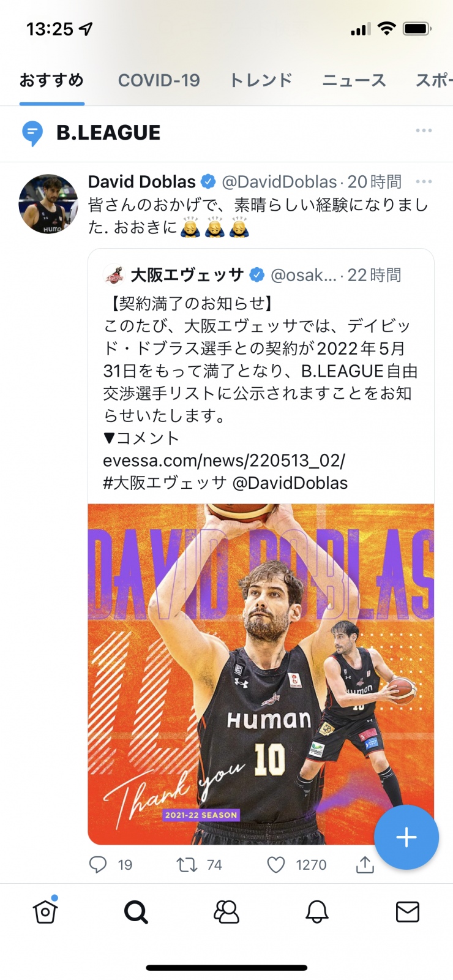Open the B.LEAGUE topic more options menu
This screenshot has width=453, height=980.
424,130
